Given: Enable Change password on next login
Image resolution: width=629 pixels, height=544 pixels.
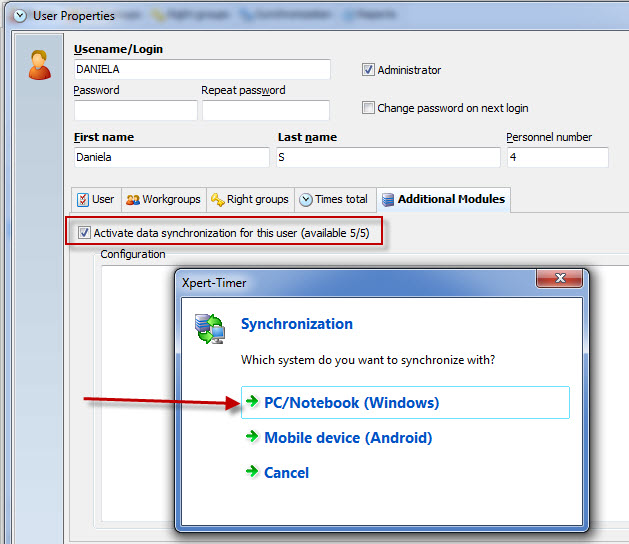Looking at the screenshot, I should click(368, 108).
